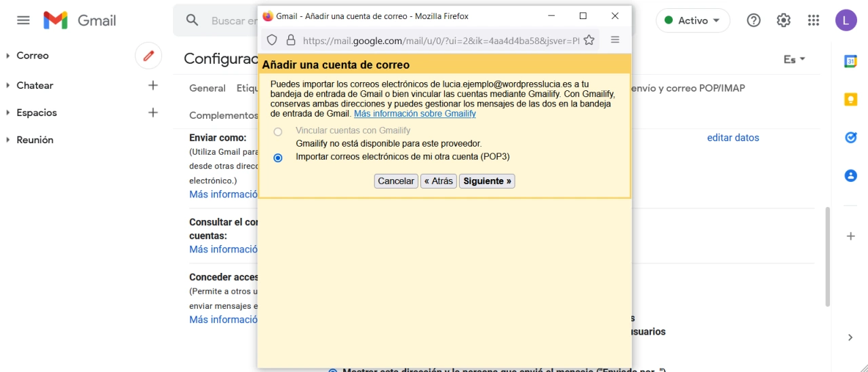This screenshot has width=868, height=372.
Task: Open the reenvío y correo POP/IMAP tab
Action: (687, 88)
